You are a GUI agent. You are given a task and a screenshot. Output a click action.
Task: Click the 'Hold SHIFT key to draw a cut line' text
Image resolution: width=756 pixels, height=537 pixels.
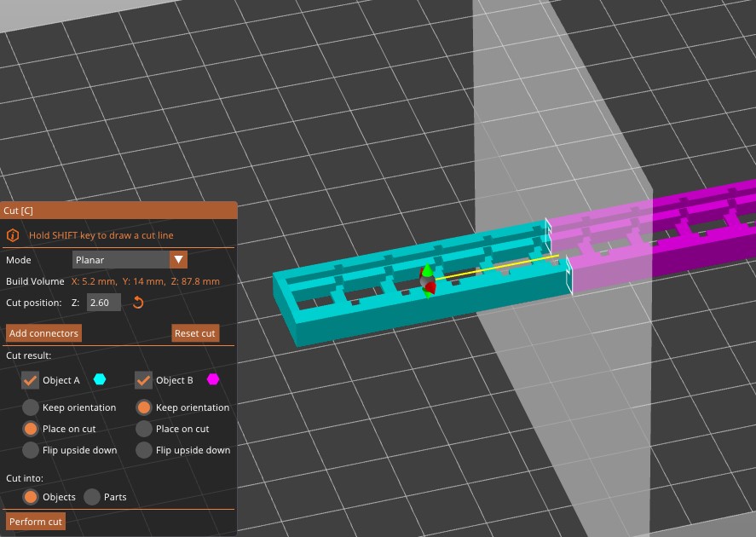pyautogui.click(x=101, y=235)
